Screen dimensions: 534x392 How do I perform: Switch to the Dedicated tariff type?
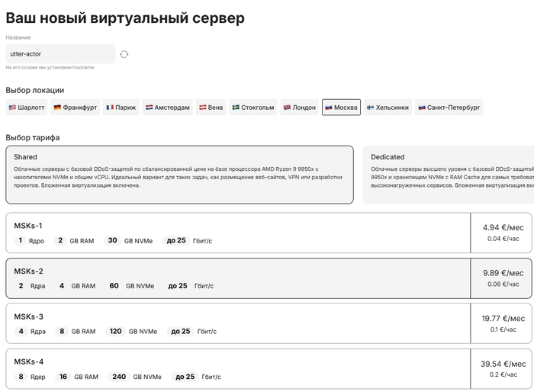(x=448, y=175)
